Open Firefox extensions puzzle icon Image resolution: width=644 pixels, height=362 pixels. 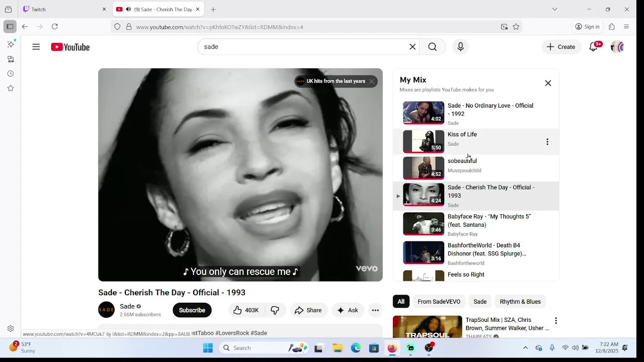click(x=612, y=27)
